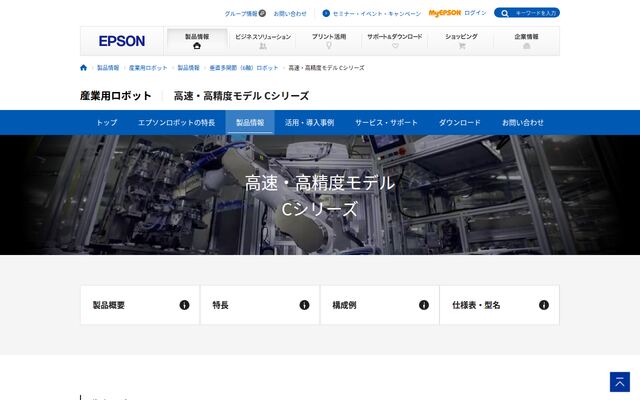The height and width of the screenshot is (400, 640).
Task: Click info icon on 構成例 card
Action: tap(424, 305)
